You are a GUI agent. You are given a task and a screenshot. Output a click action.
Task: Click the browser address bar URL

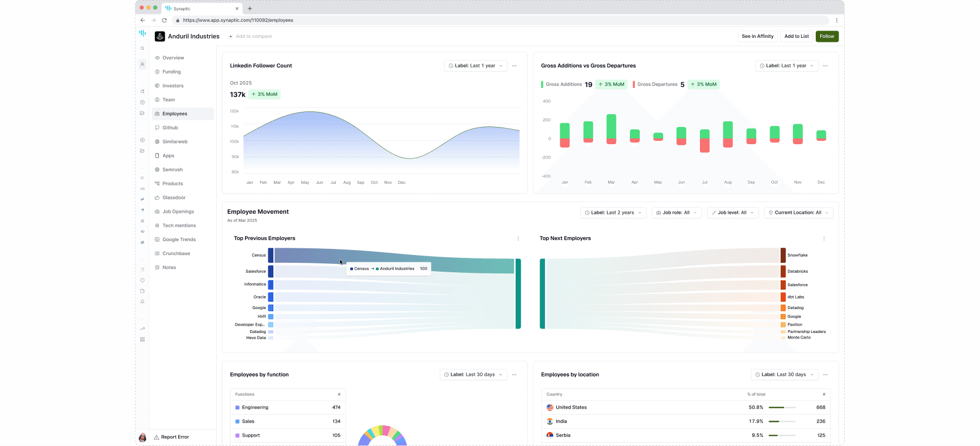click(x=238, y=20)
